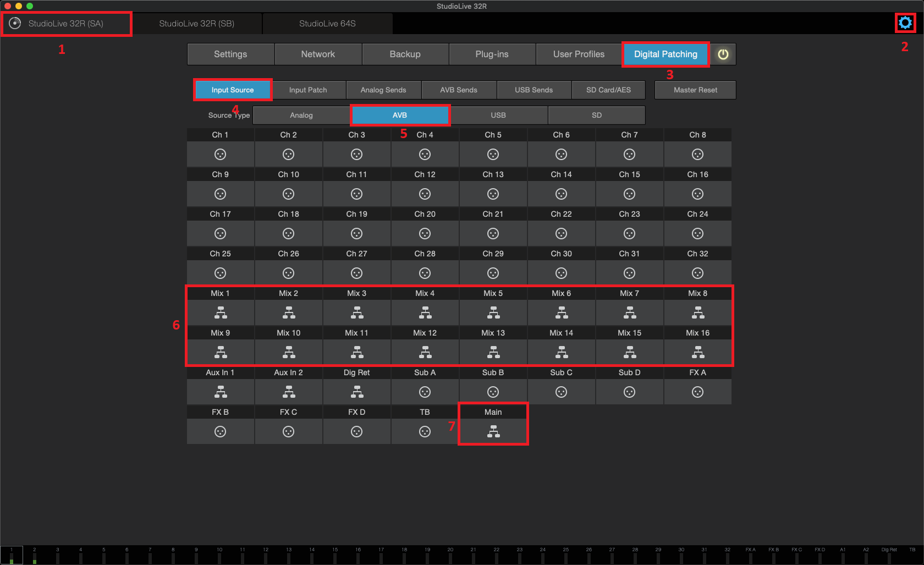Click the Master Reset button
This screenshot has height=565, width=924.
696,90
